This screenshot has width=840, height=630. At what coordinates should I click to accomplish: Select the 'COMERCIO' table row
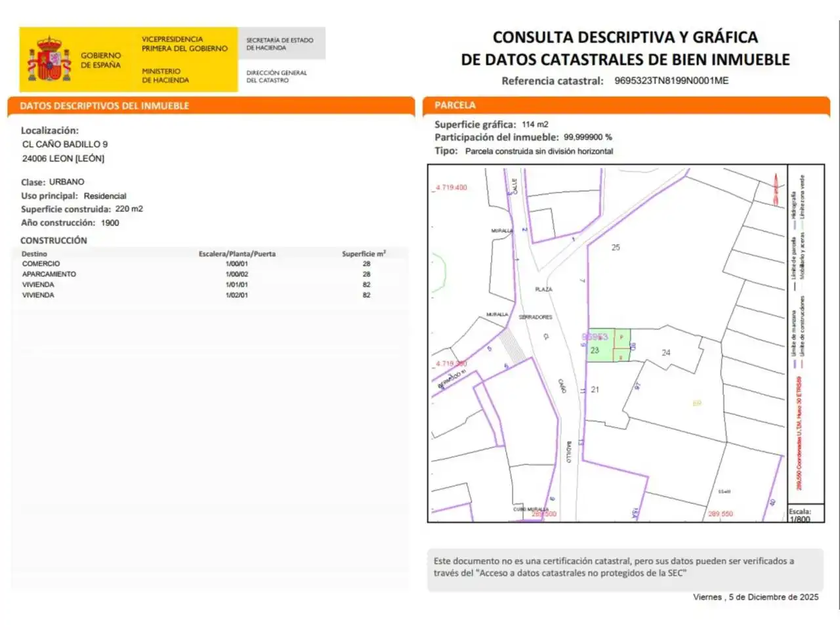[210, 264]
